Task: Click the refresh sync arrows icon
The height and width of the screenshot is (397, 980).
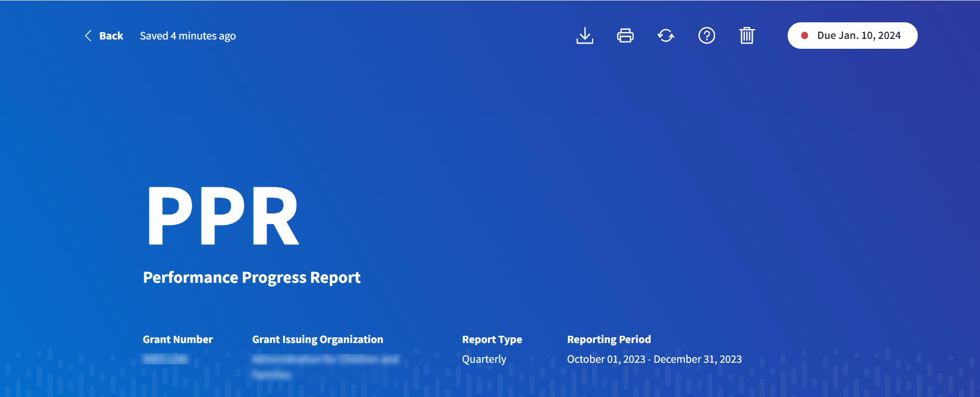Action: pos(666,36)
